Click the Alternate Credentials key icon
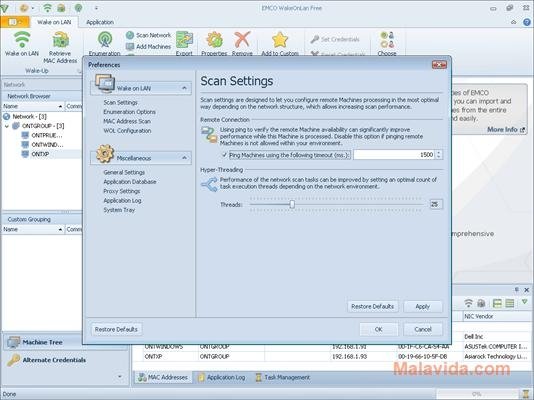 pos(14,360)
